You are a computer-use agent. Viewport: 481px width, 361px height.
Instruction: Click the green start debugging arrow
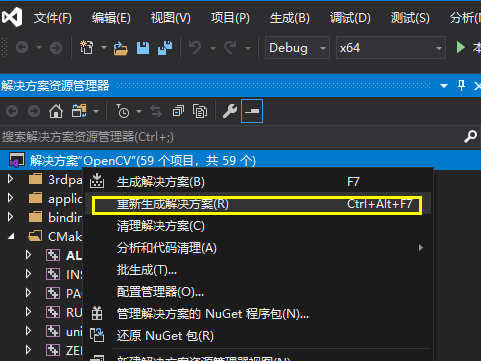(461, 47)
